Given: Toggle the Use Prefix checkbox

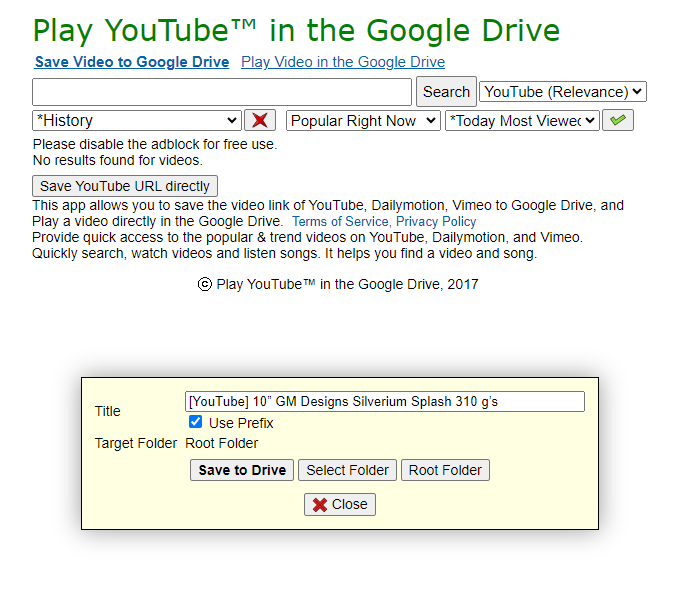Looking at the screenshot, I should (x=195, y=422).
